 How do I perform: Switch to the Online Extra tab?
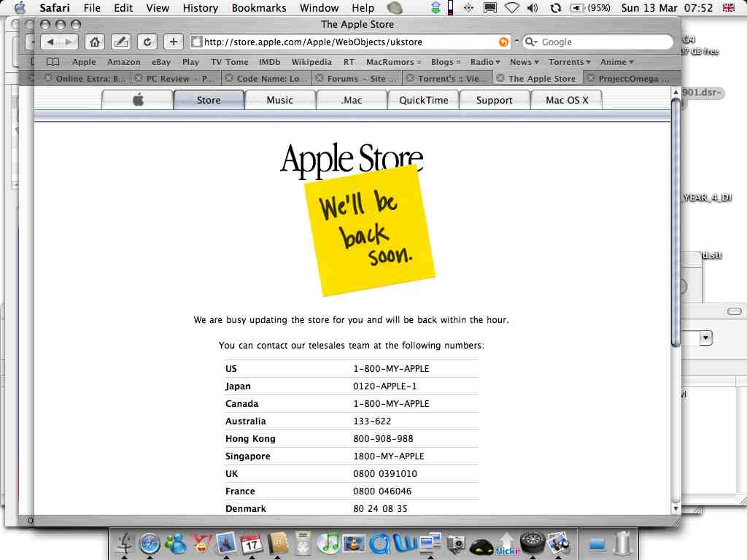(x=86, y=79)
